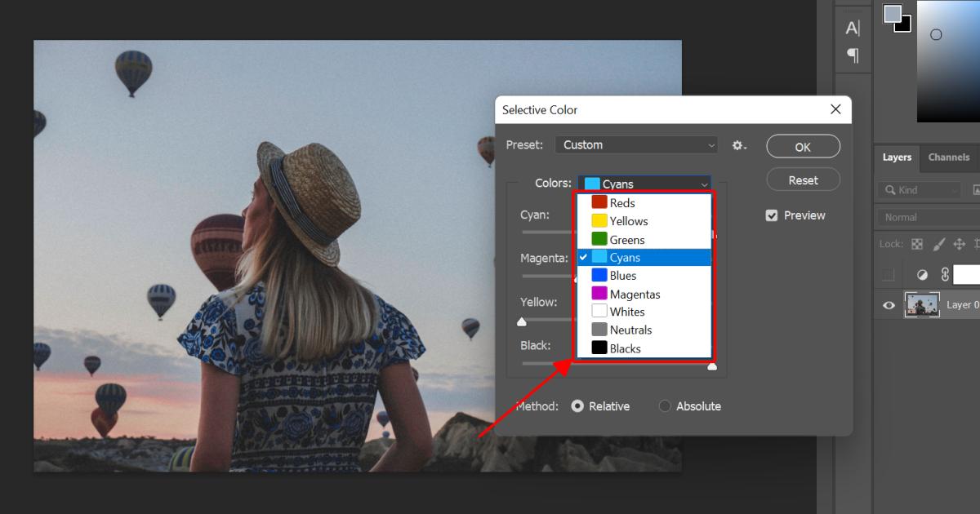Click the Lock transparent pixels icon
Image resolution: width=980 pixels, height=514 pixels.
coord(916,244)
